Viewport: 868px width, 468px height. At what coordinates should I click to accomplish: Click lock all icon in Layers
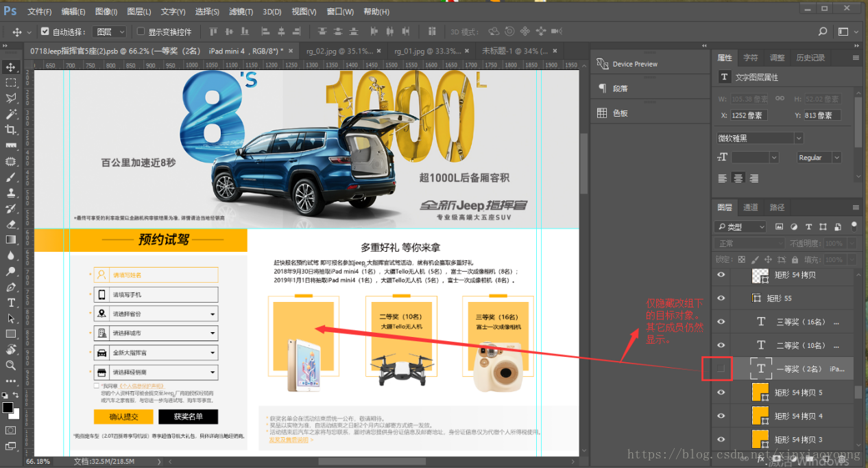tap(795, 260)
